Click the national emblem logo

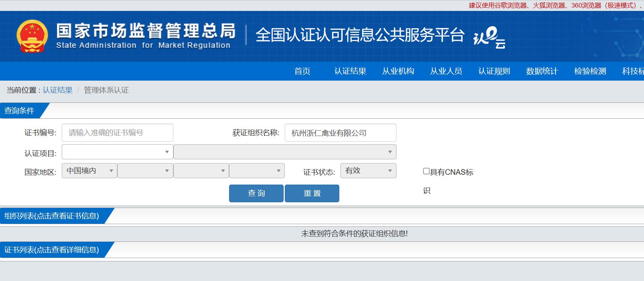(x=32, y=36)
